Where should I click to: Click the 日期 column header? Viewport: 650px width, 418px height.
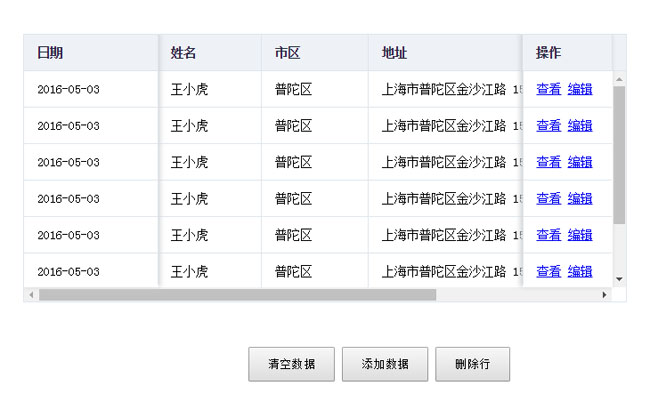pyautogui.click(x=51, y=53)
